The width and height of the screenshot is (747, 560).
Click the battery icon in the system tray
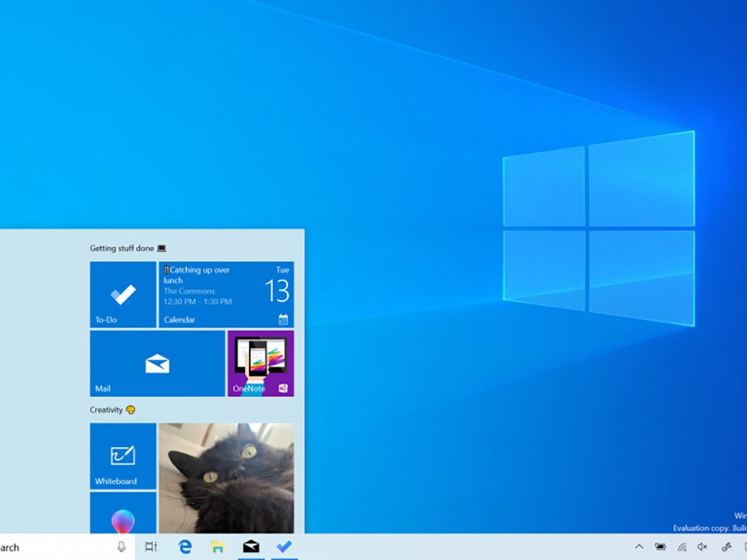point(660,547)
